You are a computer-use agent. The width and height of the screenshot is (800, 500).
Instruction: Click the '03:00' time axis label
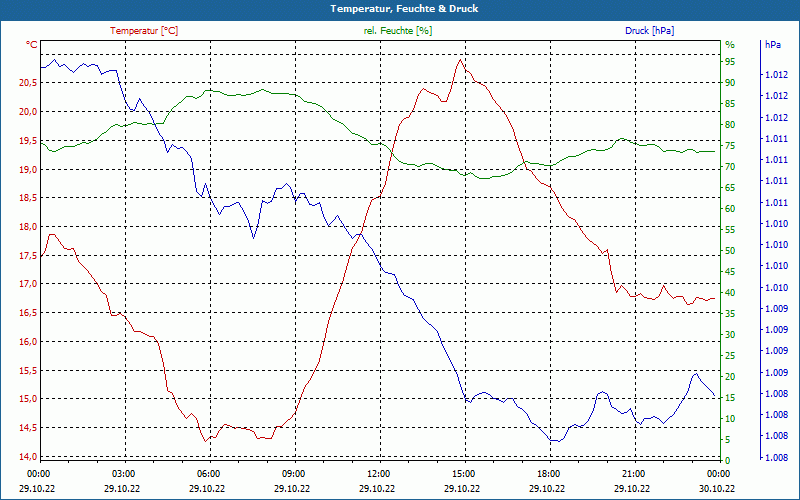click(123, 473)
